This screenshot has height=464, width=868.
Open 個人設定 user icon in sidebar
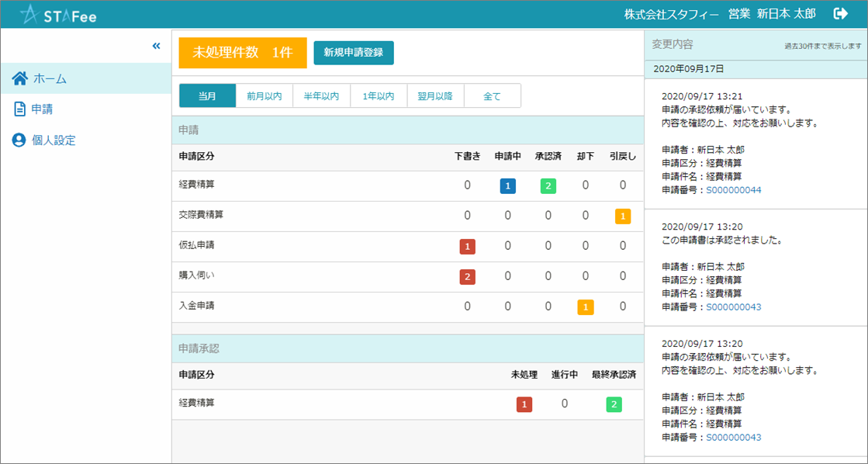tap(20, 140)
